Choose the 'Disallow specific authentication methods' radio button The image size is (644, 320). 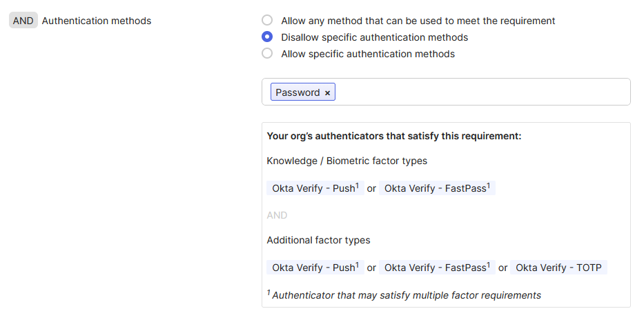point(267,37)
